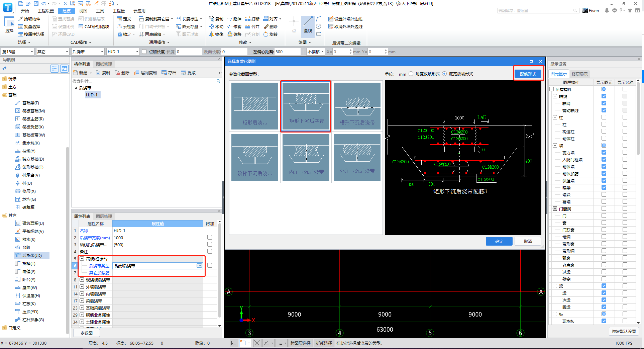Click the 合并 merge tool
The height and width of the screenshot is (349, 644).
[252, 27]
